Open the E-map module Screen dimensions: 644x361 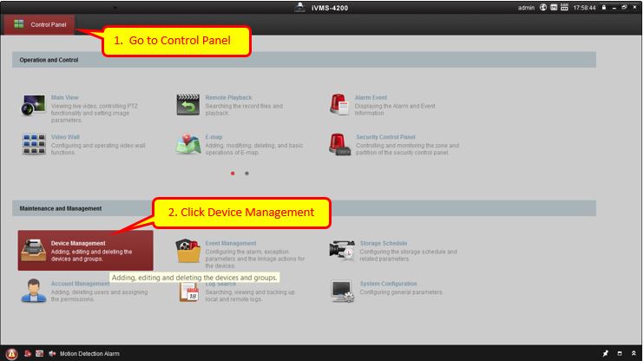[188, 144]
